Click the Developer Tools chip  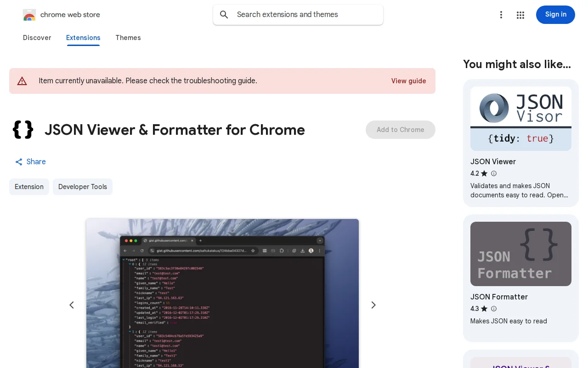[83, 187]
